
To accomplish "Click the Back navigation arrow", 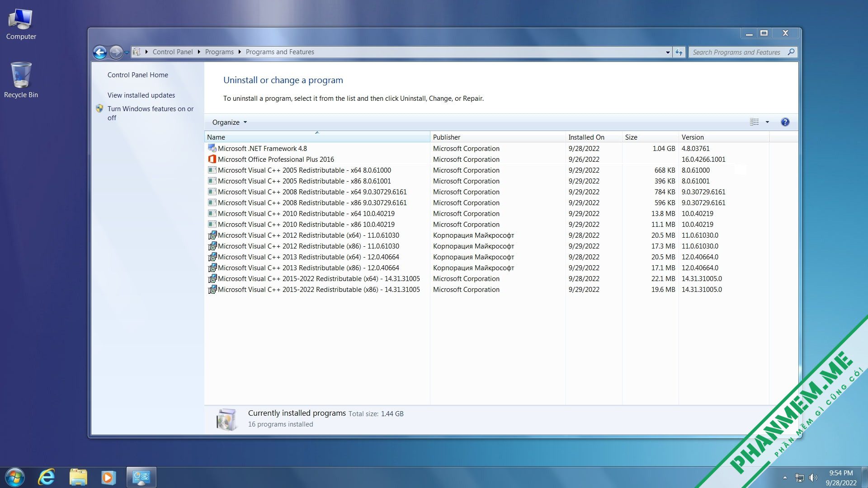I will [x=100, y=52].
